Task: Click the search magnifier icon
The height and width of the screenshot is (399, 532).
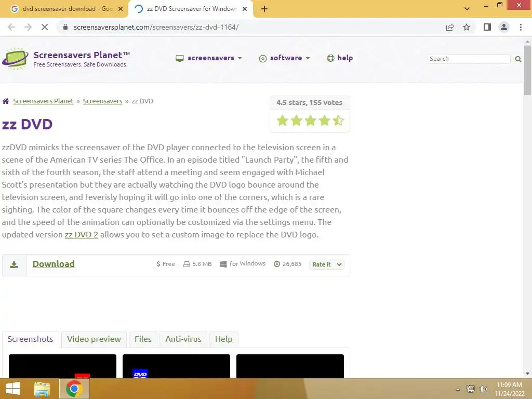Action: click(x=518, y=59)
